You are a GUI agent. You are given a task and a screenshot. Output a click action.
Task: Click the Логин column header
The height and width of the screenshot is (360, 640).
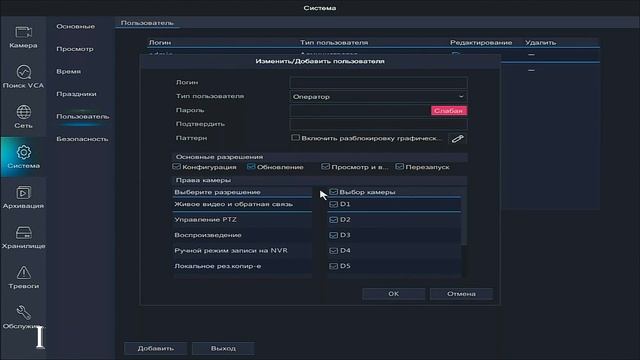[x=160, y=42]
